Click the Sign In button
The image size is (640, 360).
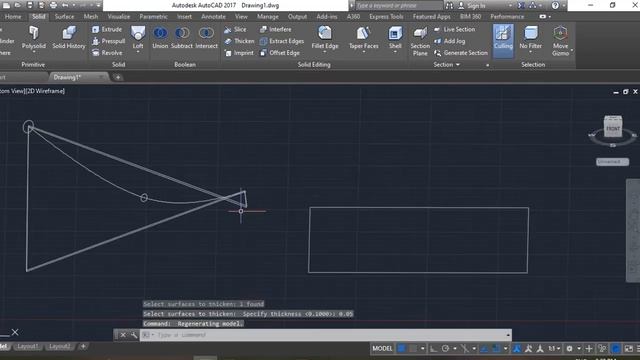point(472,6)
